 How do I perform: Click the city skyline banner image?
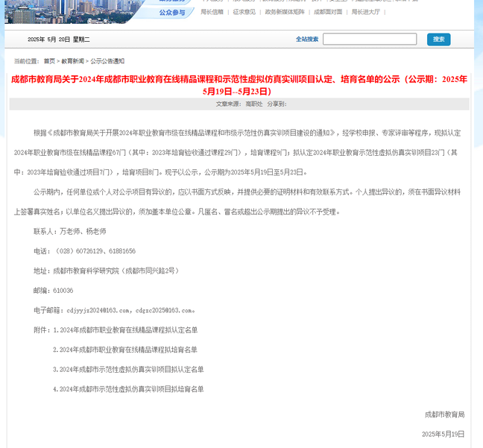(x=71, y=12)
